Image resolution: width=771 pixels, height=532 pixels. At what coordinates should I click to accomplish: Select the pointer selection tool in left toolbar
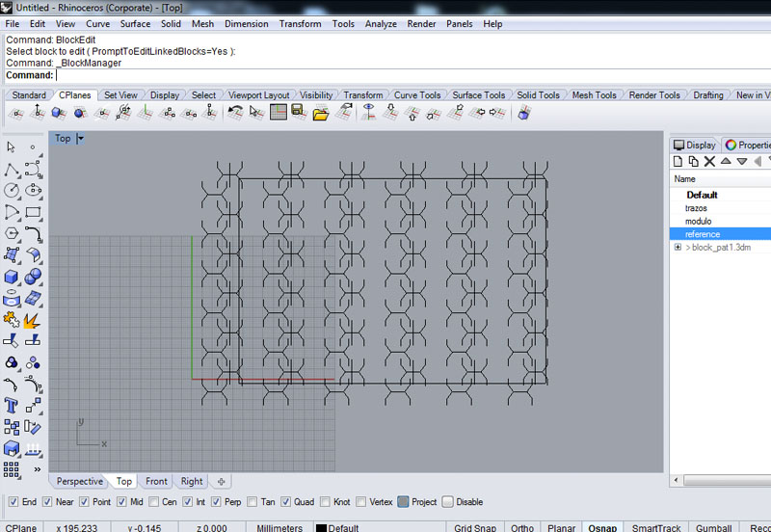tap(11, 147)
